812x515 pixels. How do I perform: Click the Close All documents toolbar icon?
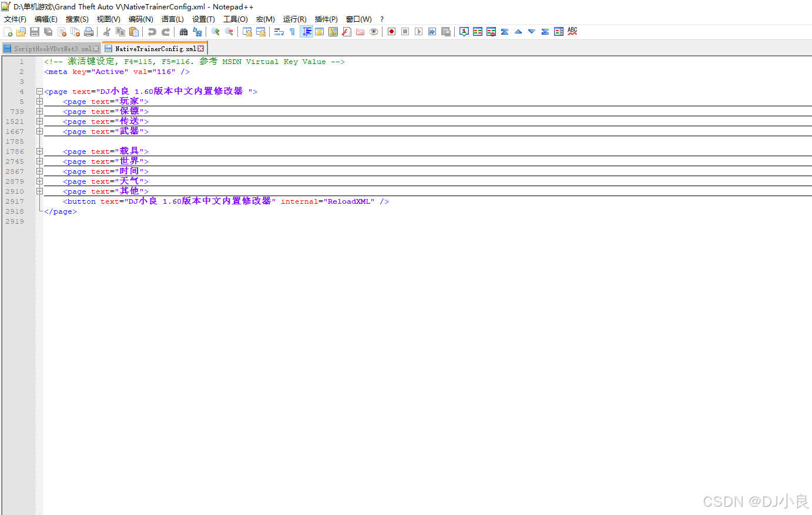(75, 32)
